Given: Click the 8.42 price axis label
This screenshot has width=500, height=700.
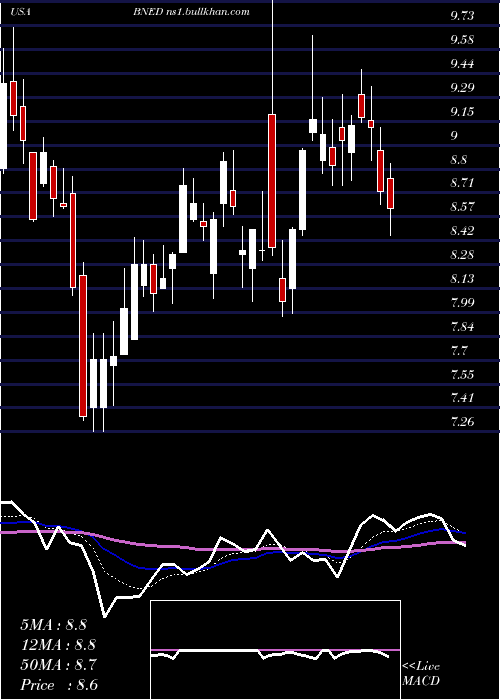Looking at the screenshot, I should tap(462, 231).
